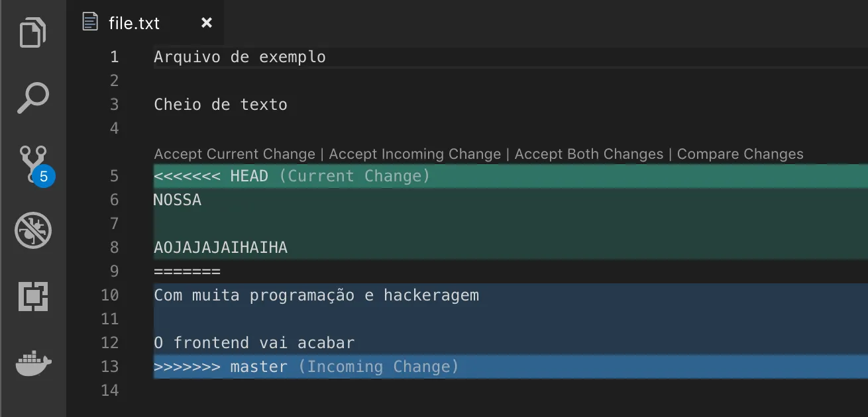Viewport: 868px width, 417px height.
Task: Click the ======= conflict separator
Action: pos(188,271)
